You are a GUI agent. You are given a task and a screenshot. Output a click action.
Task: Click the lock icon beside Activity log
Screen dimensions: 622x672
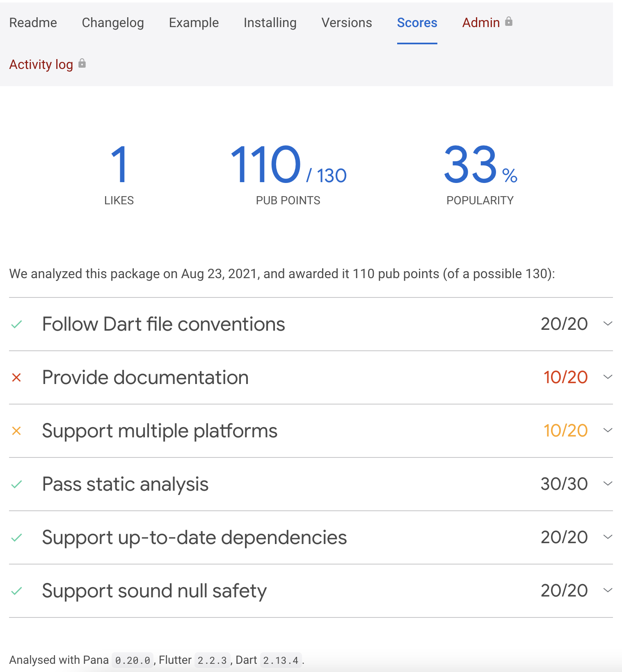point(82,64)
